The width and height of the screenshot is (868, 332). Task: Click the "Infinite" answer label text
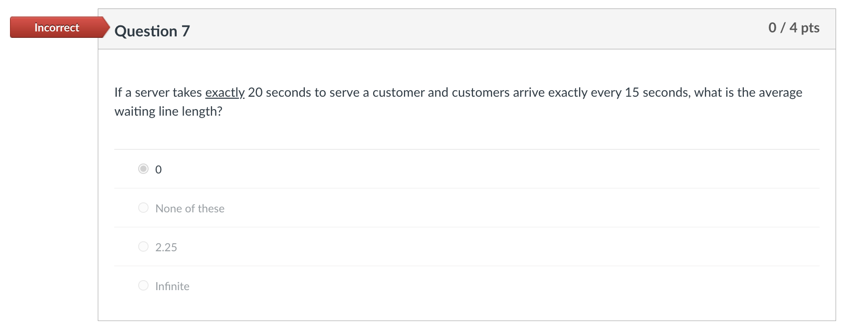172,286
